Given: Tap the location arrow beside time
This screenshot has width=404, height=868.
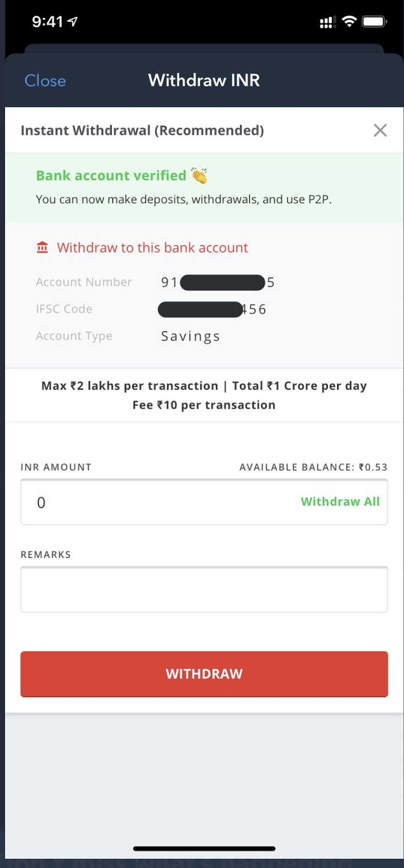Looking at the screenshot, I should point(73,22).
